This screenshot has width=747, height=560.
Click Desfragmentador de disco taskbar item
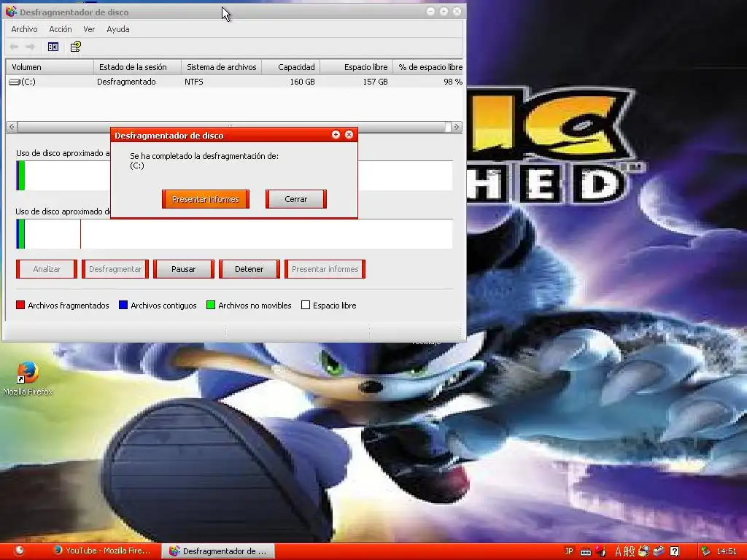pyautogui.click(x=219, y=551)
